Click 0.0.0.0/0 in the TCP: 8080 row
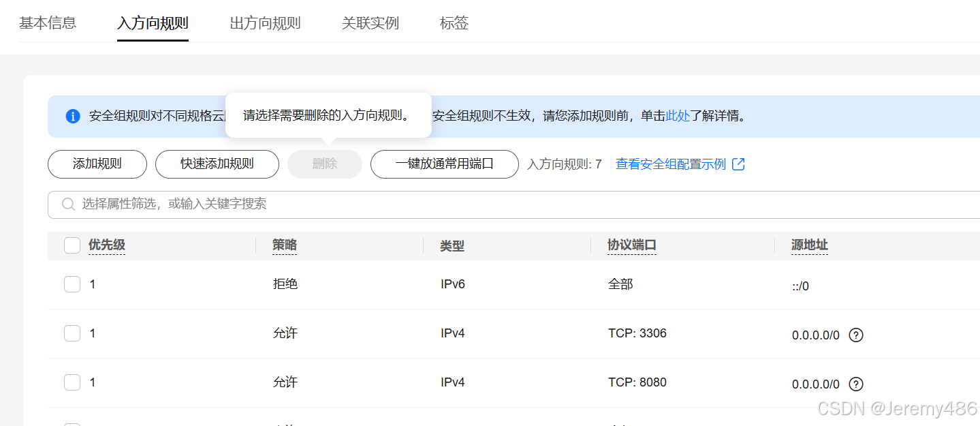The width and height of the screenshot is (980, 426). coord(816,384)
